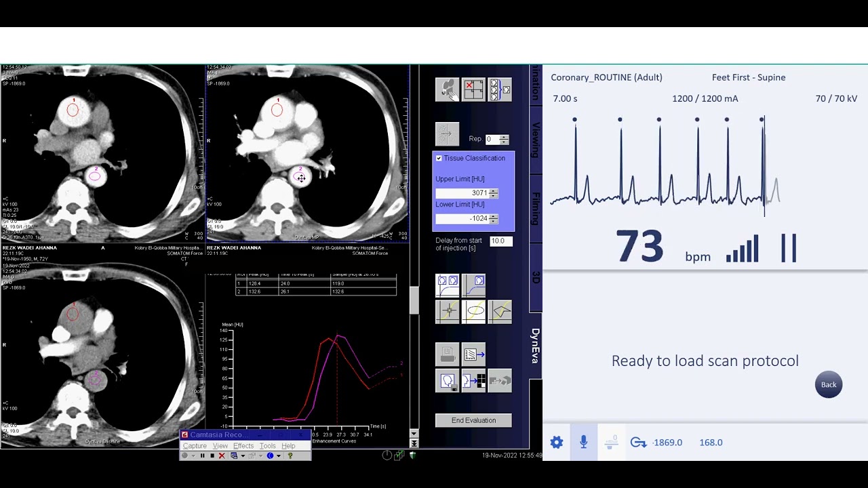The width and height of the screenshot is (868, 488).
Task: Select the elliptical ROI drawing tool
Action: (x=473, y=312)
